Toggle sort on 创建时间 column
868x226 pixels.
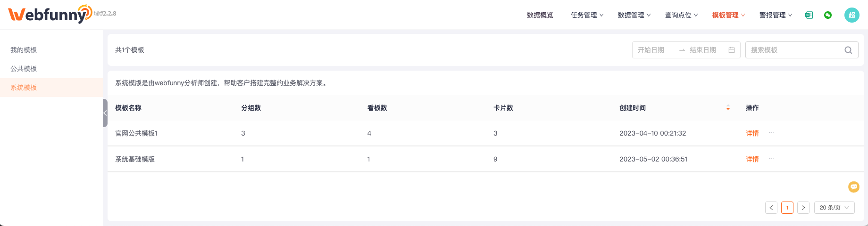[728, 108]
